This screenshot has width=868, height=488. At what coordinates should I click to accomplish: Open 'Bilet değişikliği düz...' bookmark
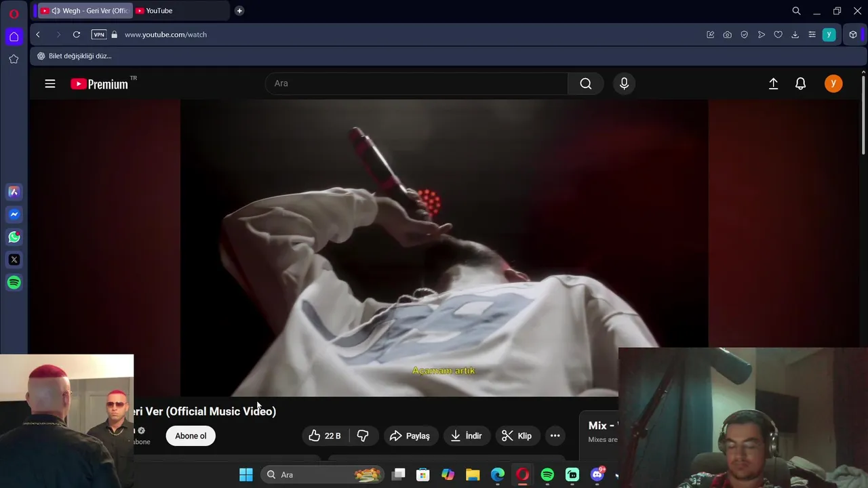(x=74, y=56)
